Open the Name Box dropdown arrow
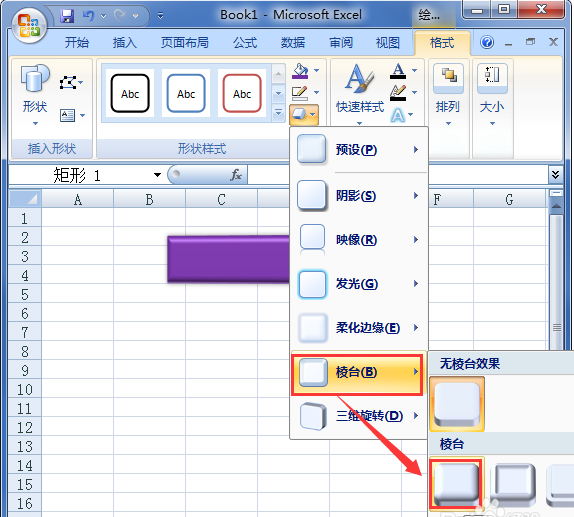574x517 pixels. 157,175
